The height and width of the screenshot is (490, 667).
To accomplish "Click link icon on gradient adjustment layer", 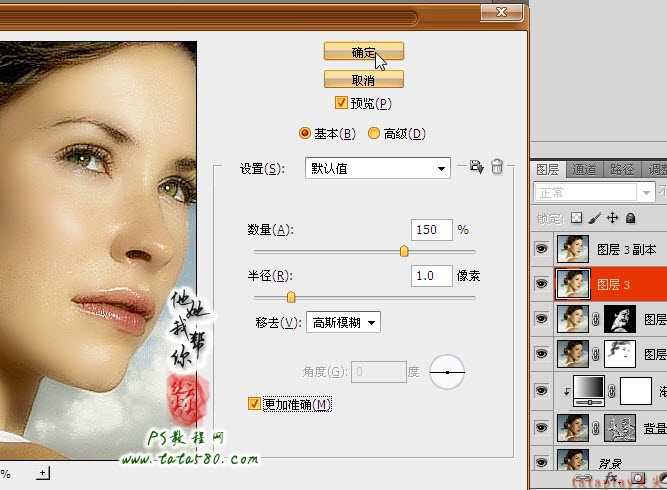I will (612, 390).
